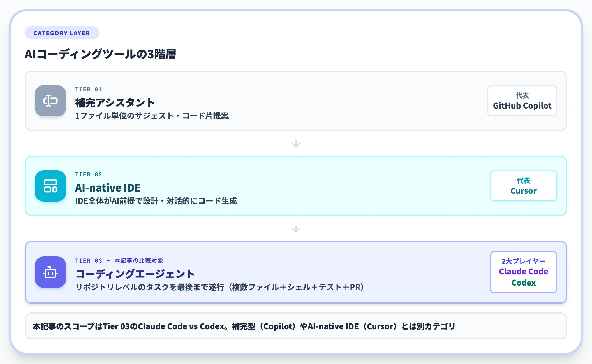Click the layout icon beside AI-native IDE

tap(50, 186)
